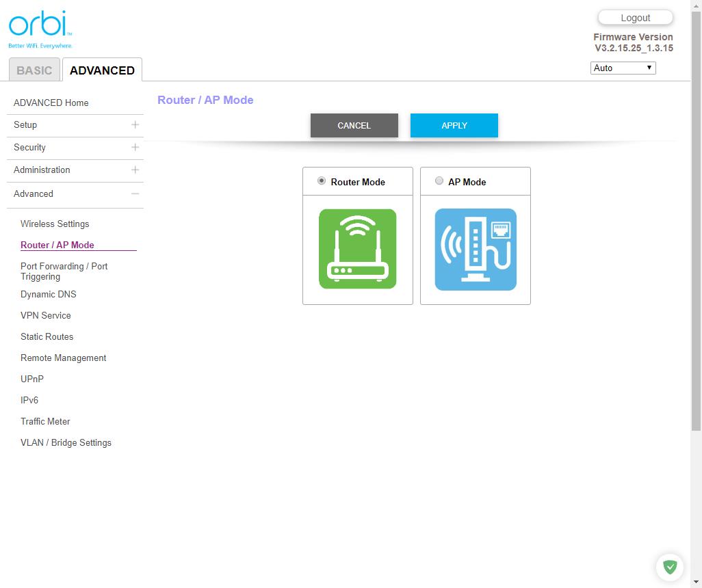Click the APPLY button
Screen dimensions: 702x588
(454, 125)
